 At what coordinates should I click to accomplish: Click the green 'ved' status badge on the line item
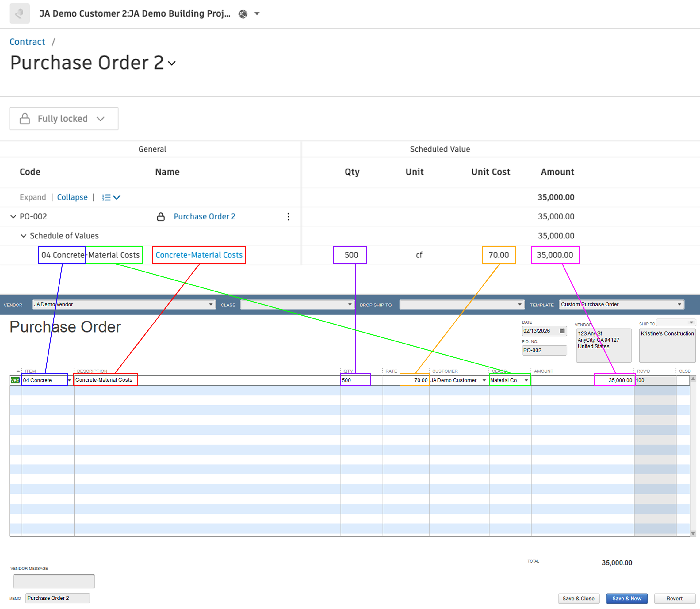pos(15,380)
